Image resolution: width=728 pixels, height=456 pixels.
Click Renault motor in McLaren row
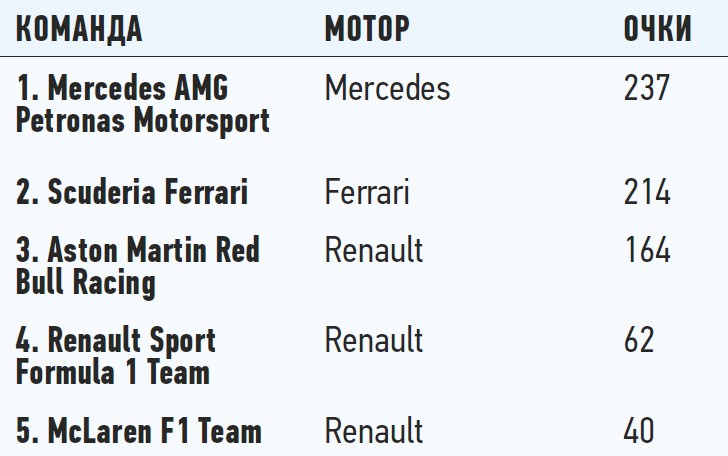pyautogui.click(x=374, y=431)
